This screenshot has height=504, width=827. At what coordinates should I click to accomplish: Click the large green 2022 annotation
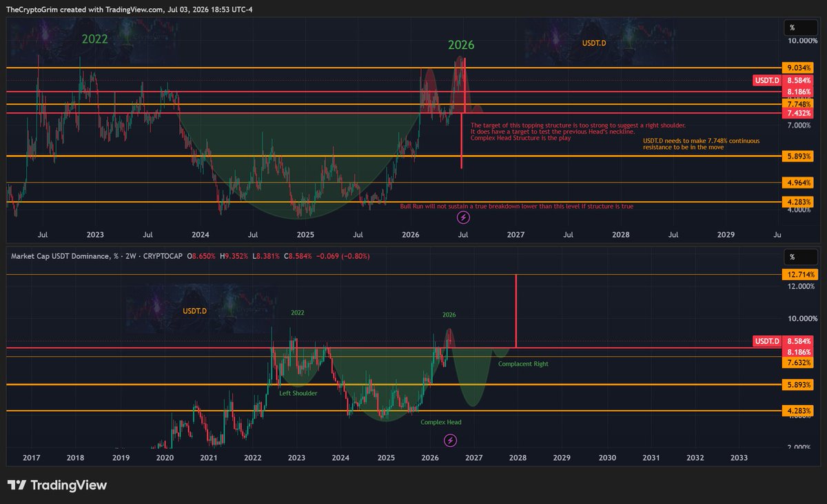(x=95, y=39)
